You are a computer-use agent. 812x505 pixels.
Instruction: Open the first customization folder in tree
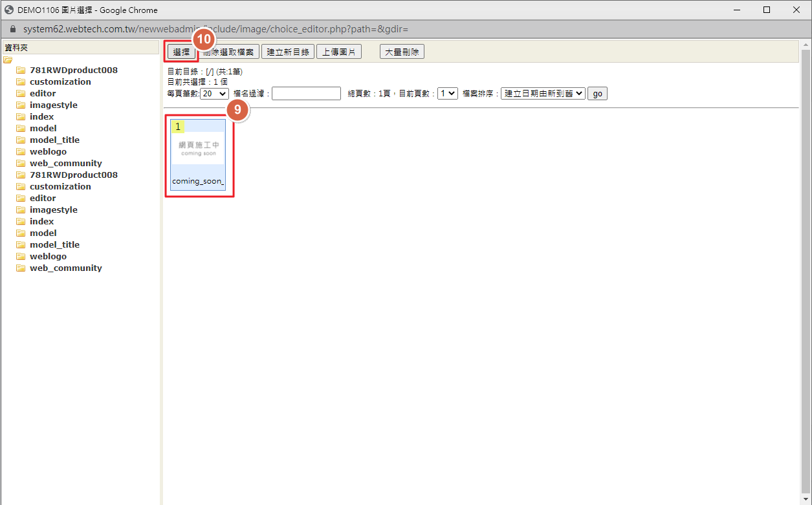point(60,82)
